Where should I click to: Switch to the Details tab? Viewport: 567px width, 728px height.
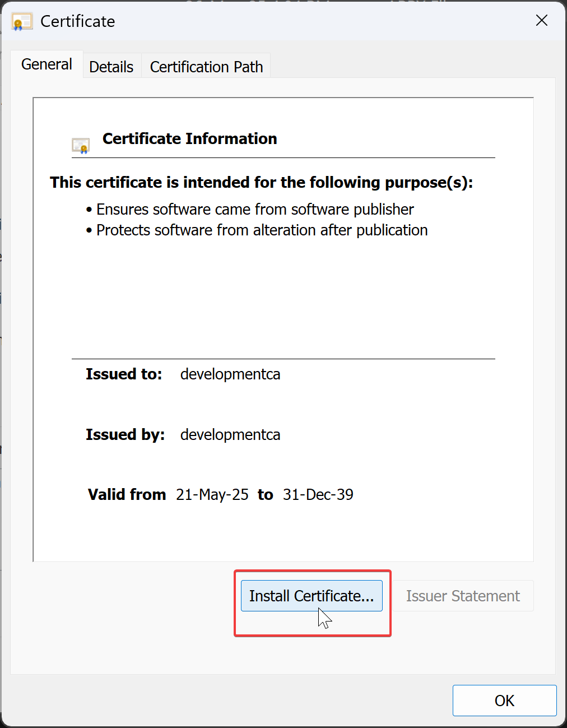111,66
